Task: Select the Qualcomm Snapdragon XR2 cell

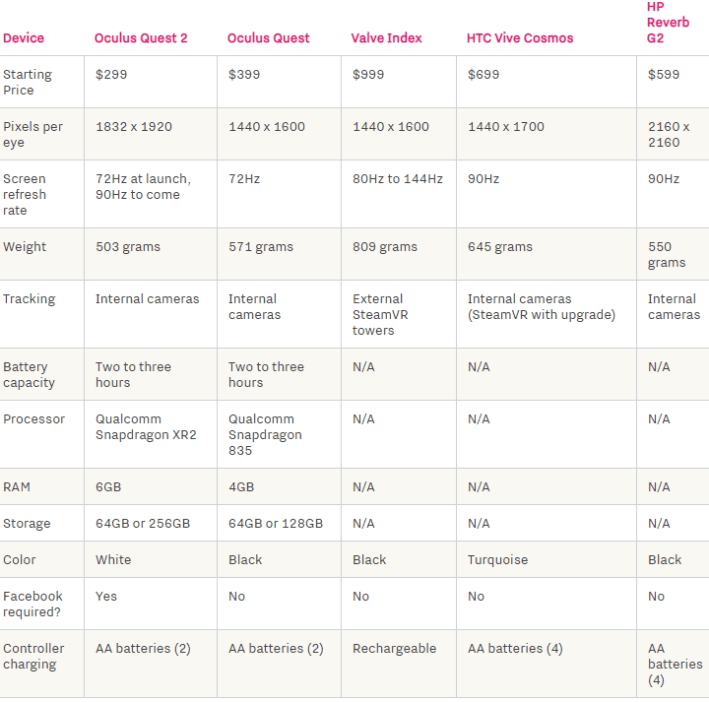Action: (146, 427)
